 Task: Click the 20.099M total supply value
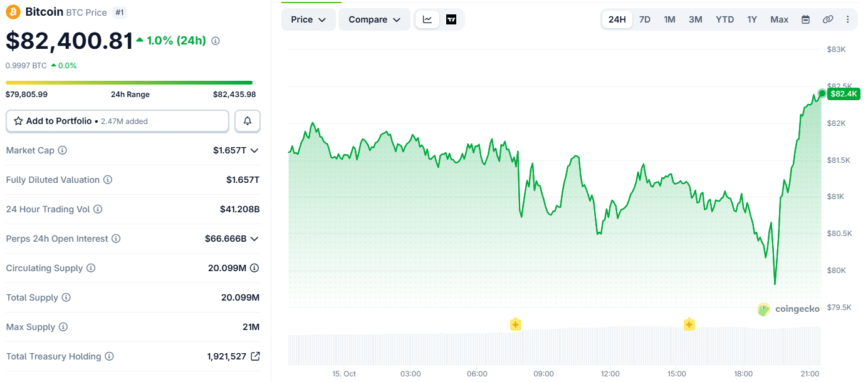240,297
